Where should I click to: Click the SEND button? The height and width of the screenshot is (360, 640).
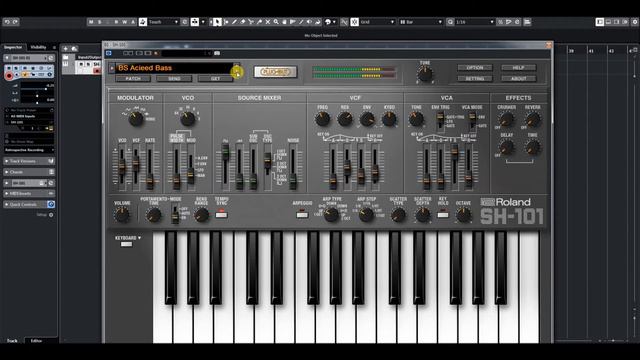pos(174,78)
